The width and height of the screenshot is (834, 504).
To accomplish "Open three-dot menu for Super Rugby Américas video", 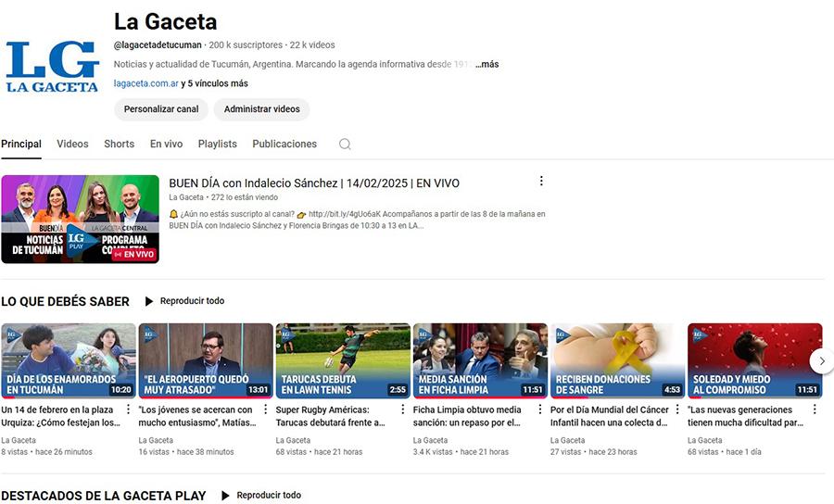I will tap(402, 409).
